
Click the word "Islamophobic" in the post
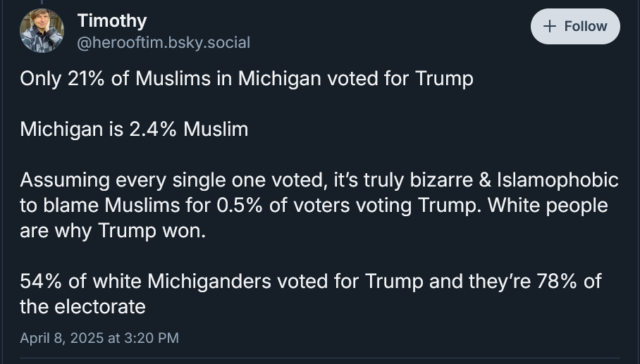558,180
